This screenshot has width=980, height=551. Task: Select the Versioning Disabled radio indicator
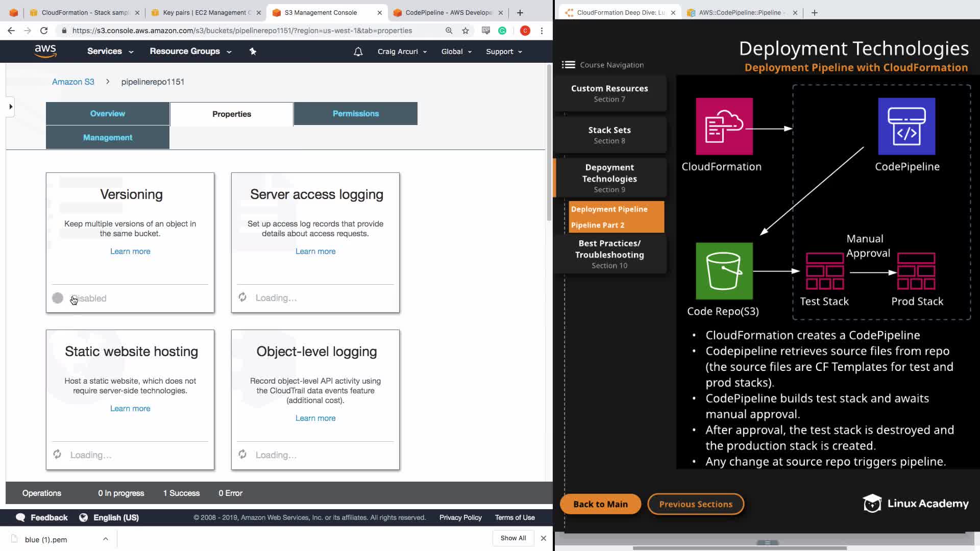click(x=58, y=298)
